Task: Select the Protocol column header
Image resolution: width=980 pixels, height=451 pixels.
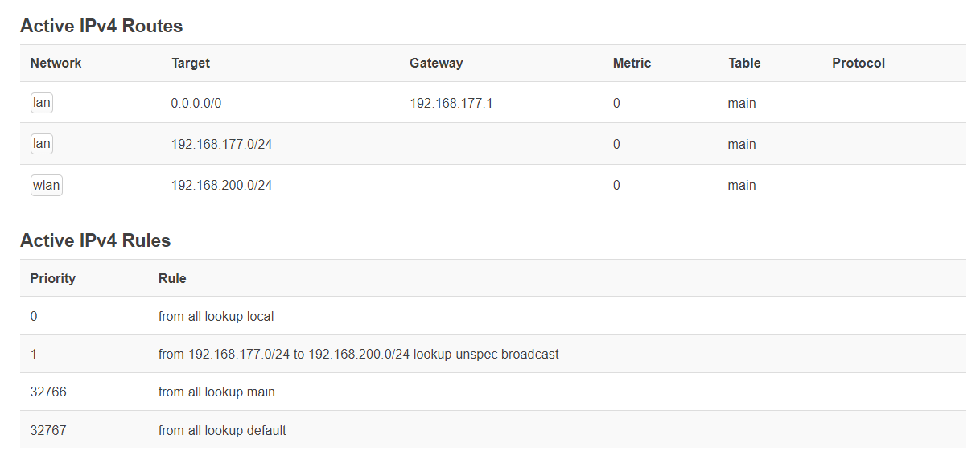Action: point(859,63)
